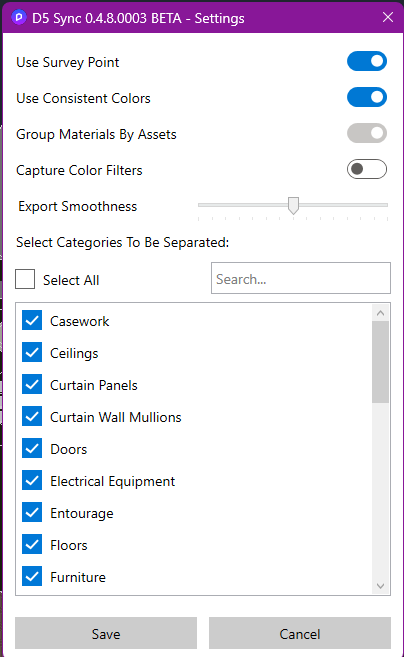Turn off Use Survey Point toggle
Image resolution: width=404 pixels, height=657 pixels.
click(367, 61)
